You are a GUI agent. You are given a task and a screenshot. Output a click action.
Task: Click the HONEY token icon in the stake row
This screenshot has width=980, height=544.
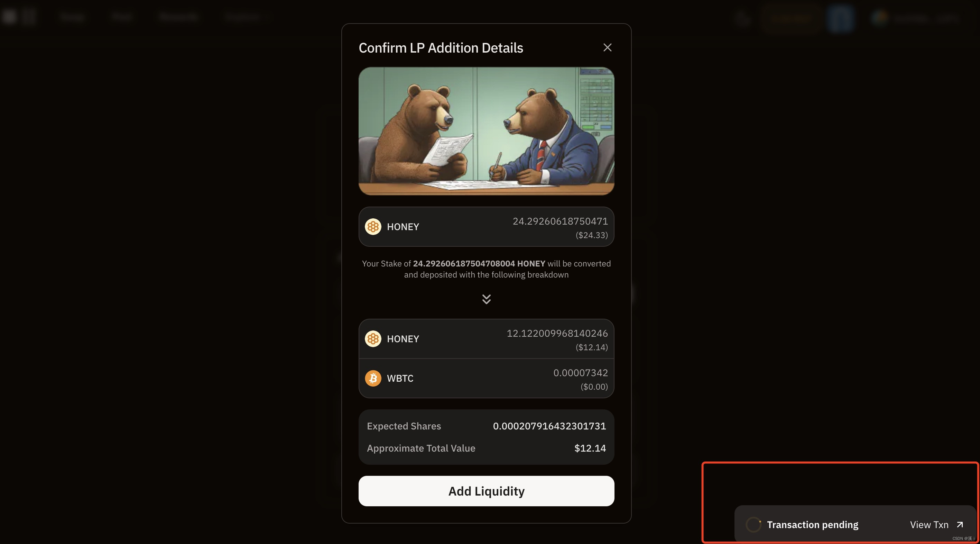[373, 227]
